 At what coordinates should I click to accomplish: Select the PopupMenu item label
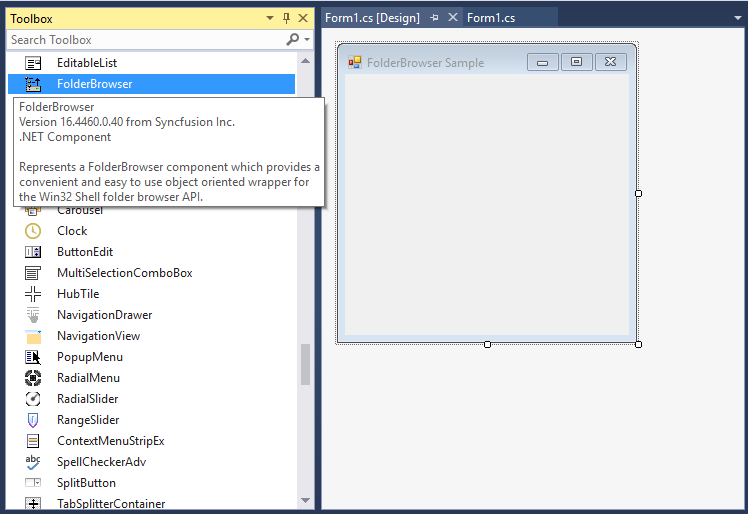click(90, 357)
